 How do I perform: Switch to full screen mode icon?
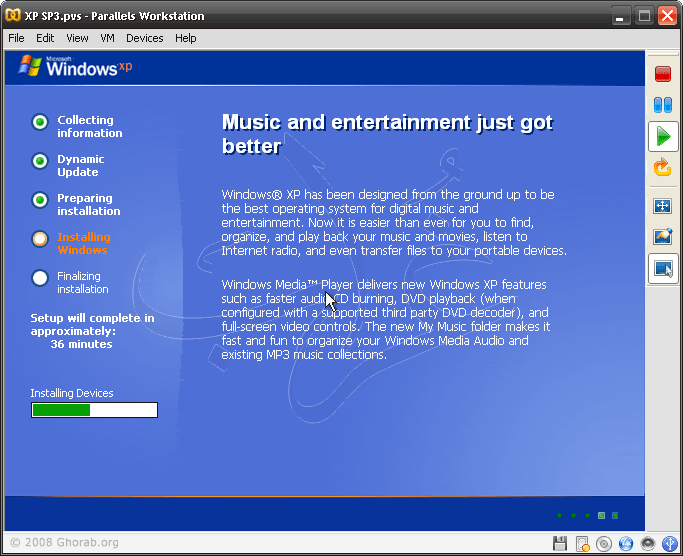[663, 206]
